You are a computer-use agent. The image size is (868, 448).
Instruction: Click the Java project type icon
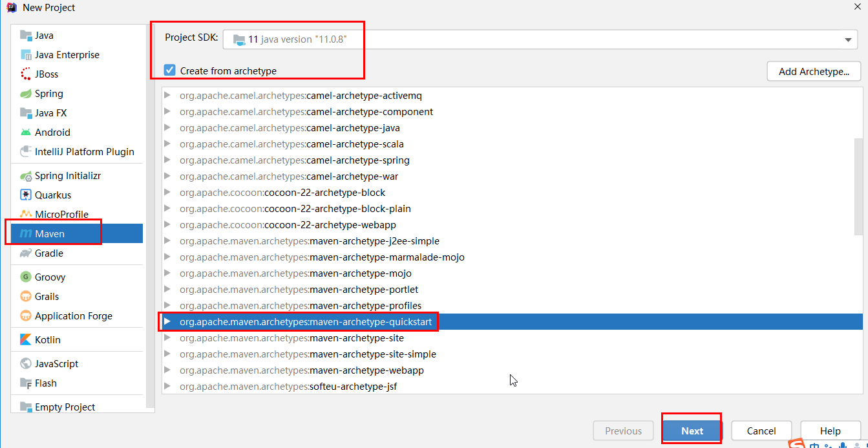click(26, 36)
